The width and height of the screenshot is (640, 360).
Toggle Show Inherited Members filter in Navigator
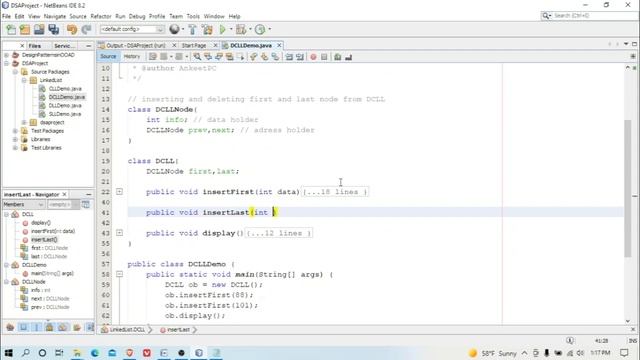tap(10, 327)
